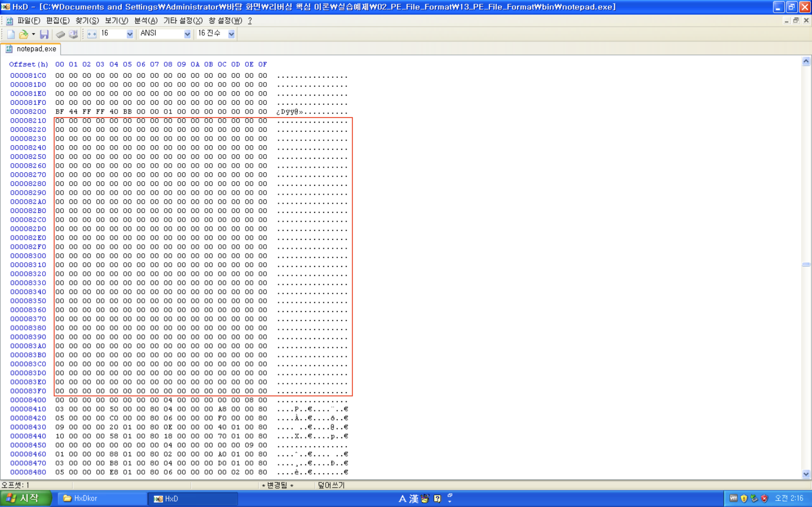Viewport: 812px width, 507px height.
Task: Click the bytes-per-row width arrows icon
Action: click(x=92, y=34)
